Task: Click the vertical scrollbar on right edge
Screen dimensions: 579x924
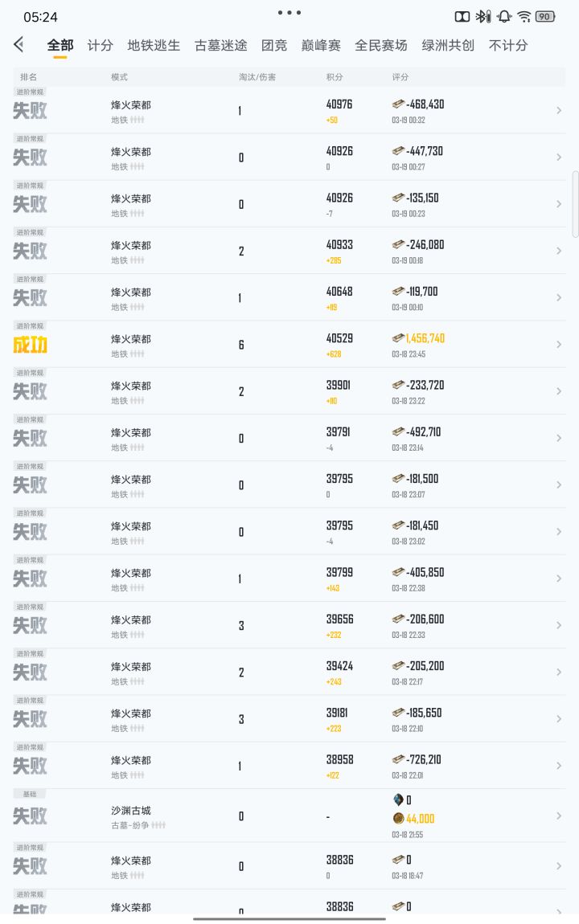Action: (575, 204)
